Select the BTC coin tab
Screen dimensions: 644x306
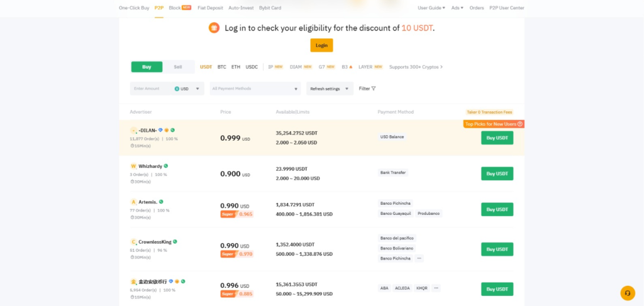[222, 67]
